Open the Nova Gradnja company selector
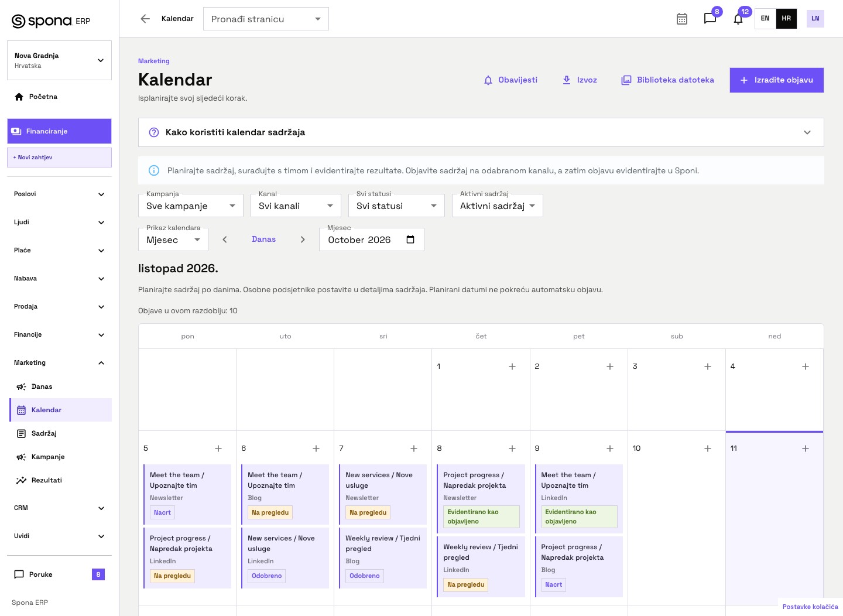Image resolution: width=843 pixels, height=616 pixels. (x=59, y=60)
